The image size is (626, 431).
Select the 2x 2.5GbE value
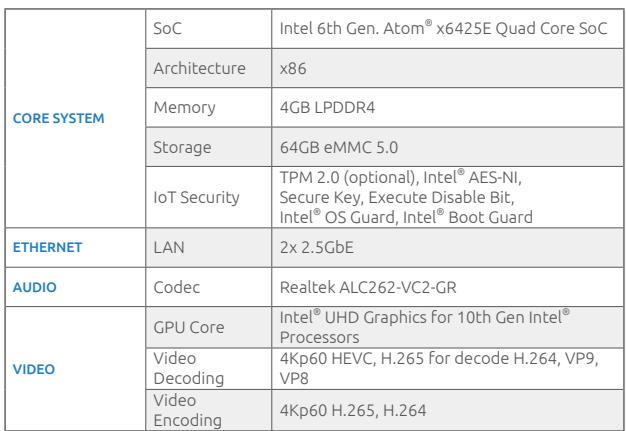(316, 247)
